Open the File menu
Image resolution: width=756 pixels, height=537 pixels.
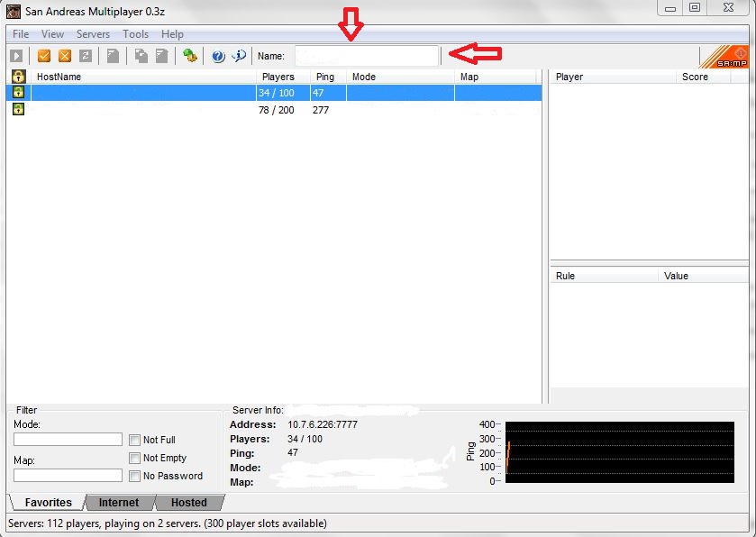tap(21, 34)
